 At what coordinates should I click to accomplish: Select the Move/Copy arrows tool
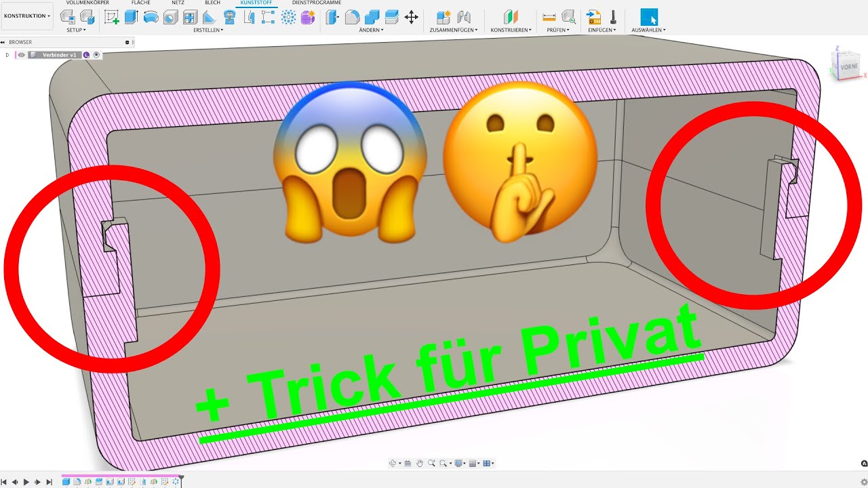click(411, 18)
